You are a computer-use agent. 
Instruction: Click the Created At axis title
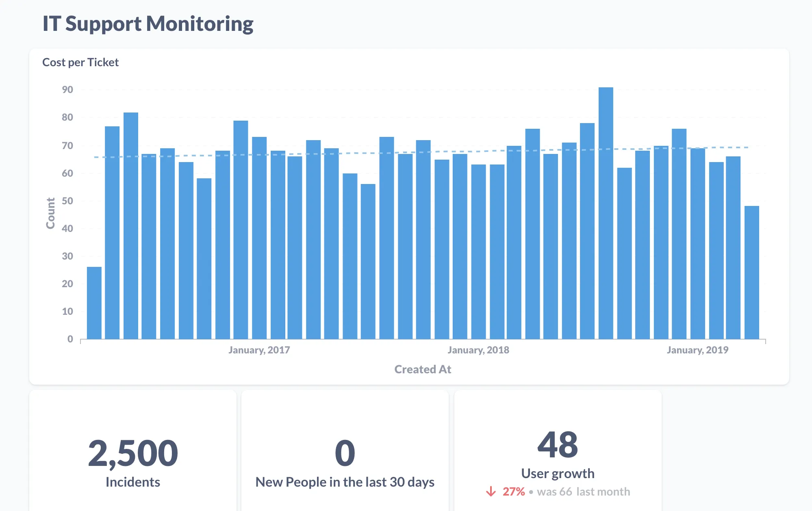pos(423,369)
